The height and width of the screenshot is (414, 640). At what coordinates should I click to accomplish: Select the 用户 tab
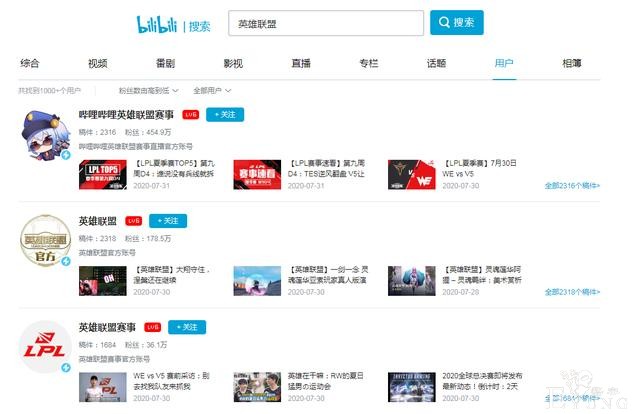coord(504,63)
